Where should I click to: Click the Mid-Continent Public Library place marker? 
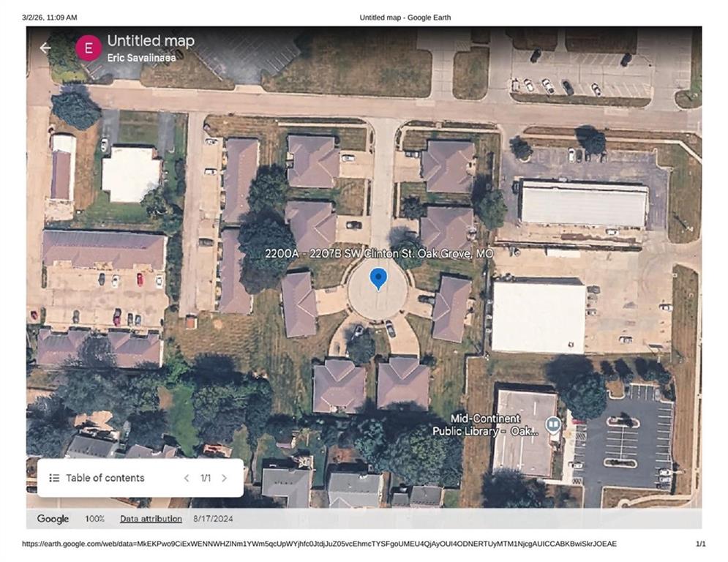click(x=553, y=425)
